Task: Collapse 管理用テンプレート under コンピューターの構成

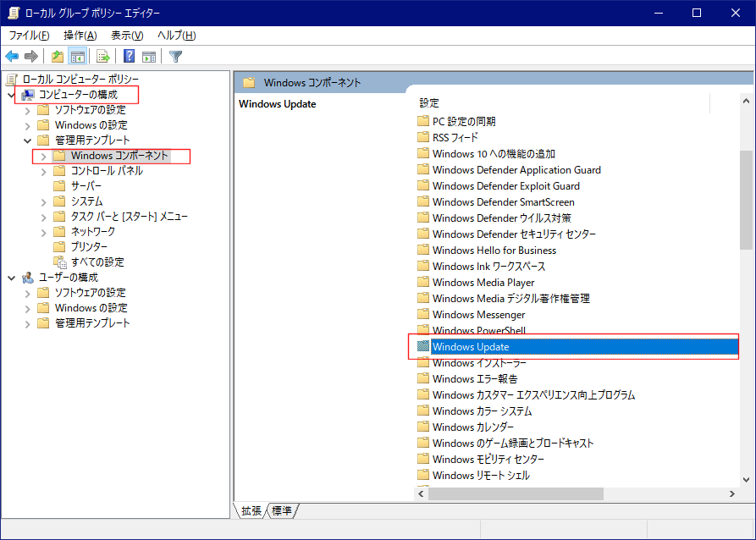Action: 27,141
